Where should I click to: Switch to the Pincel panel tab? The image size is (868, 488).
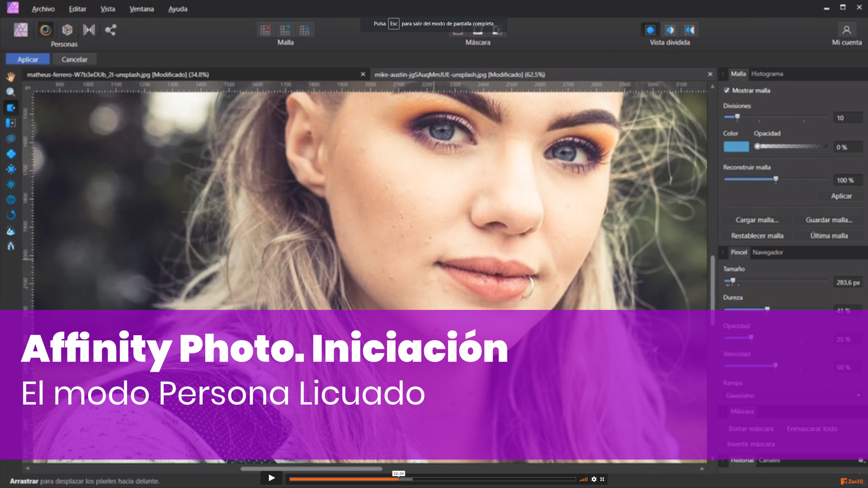tap(739, 252)
